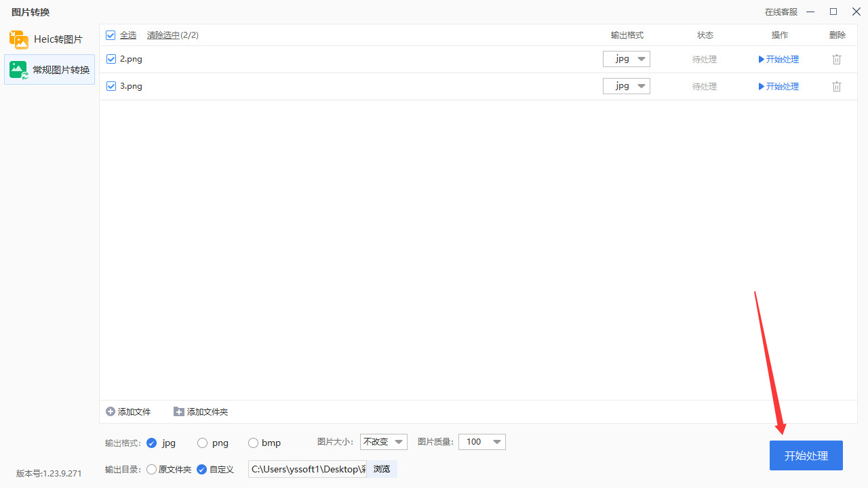Click the 清除选中 link
The height and width of the screenshot is (488, 868).
[x=163, y=35]
